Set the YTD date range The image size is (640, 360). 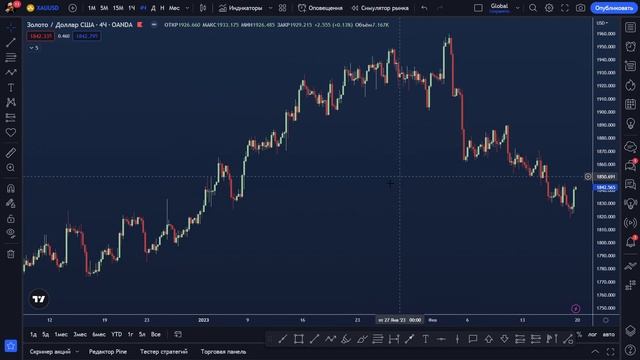(x=116, y=334)
